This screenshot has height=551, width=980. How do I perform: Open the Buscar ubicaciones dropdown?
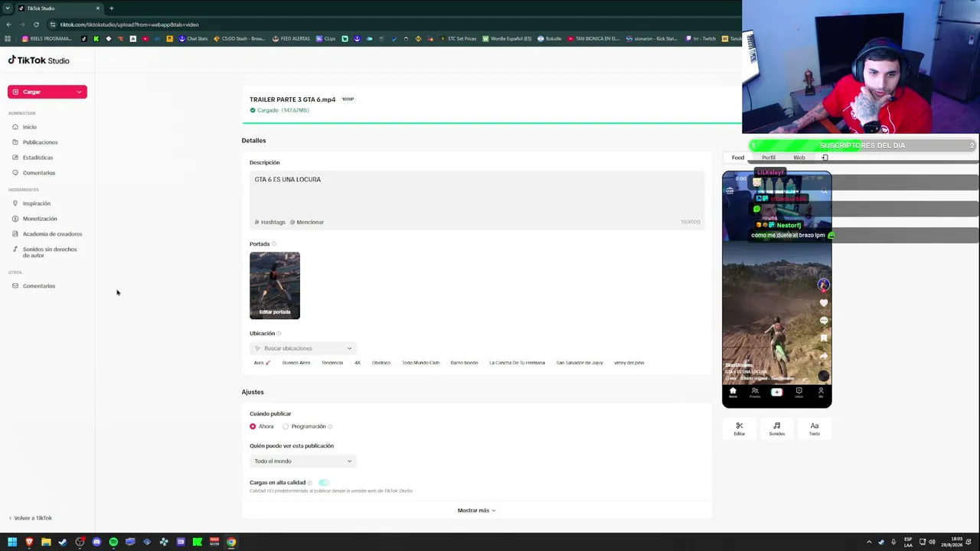[303, 348]
